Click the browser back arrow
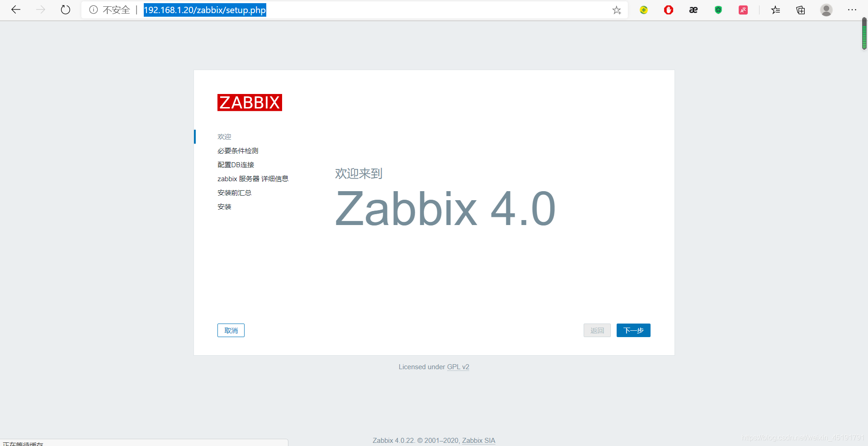 click(x=16, y=9)
